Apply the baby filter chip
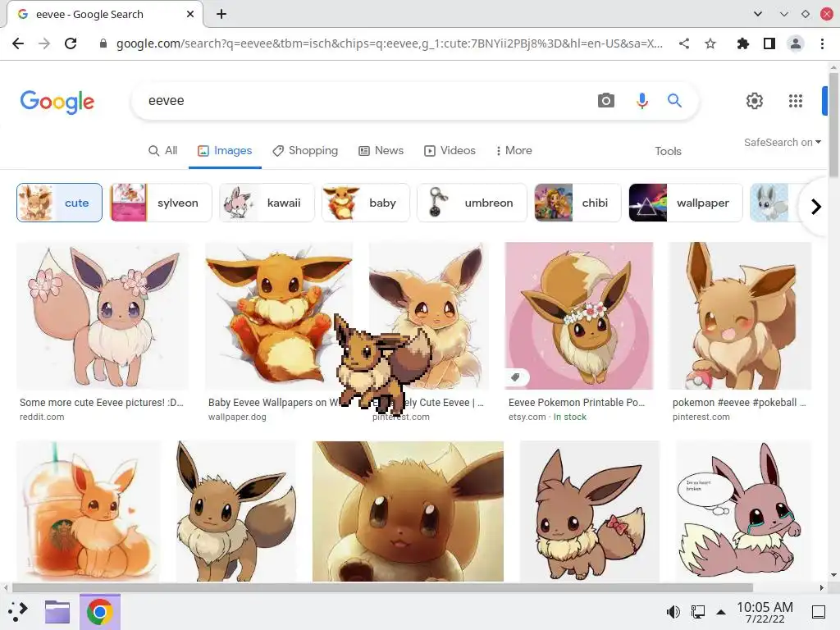This screenshot has height=630, width=840. (x=366, y=203)
